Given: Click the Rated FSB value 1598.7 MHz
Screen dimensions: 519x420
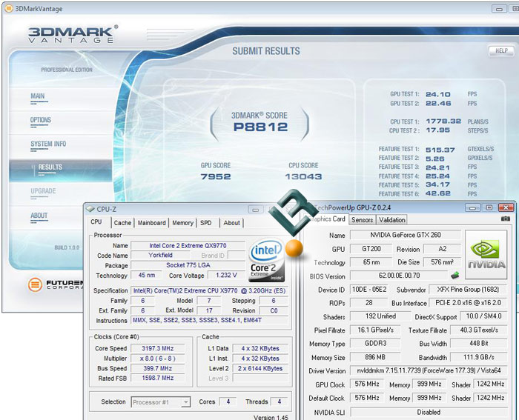Looking at the screenshot, I should coord(158,378).
